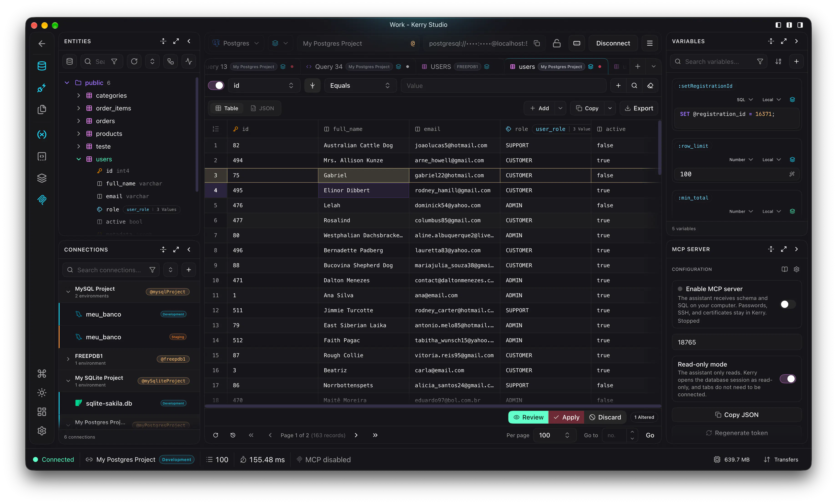Image resolution: width=837 pixels, height=504 pixels.
Task: Reload table data in footer
Action: (x=215, y=435)
